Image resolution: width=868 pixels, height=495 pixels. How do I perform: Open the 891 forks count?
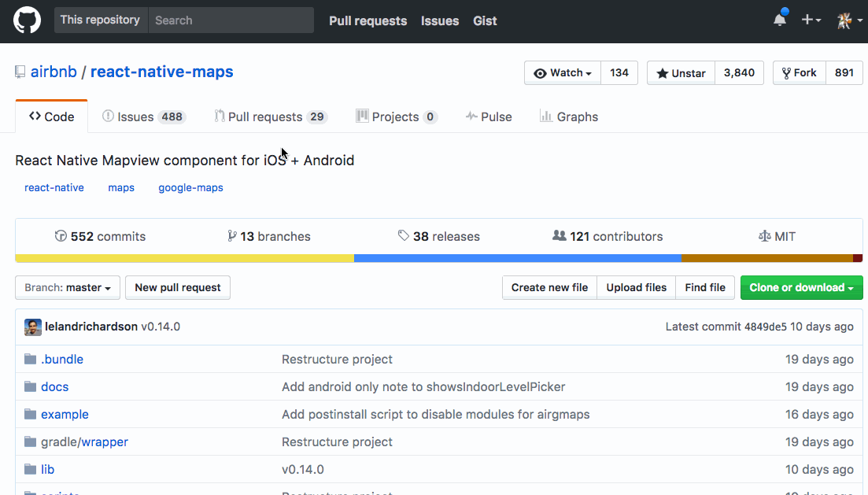[x=844, y=72]
